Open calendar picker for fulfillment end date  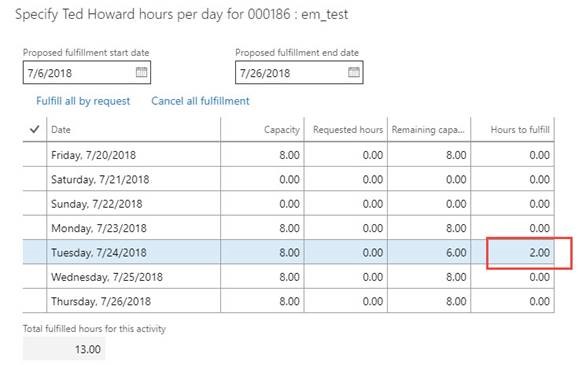(x=354, y=72)
